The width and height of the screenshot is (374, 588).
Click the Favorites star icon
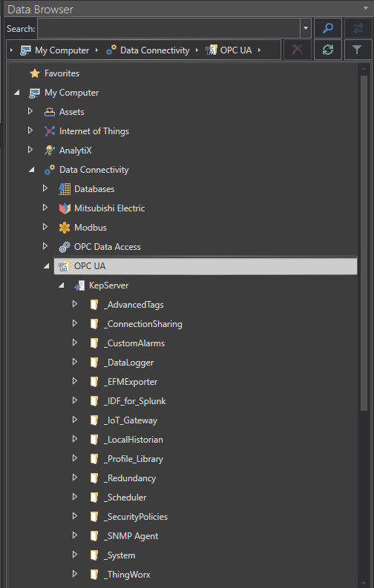click(x=35, y=73)
